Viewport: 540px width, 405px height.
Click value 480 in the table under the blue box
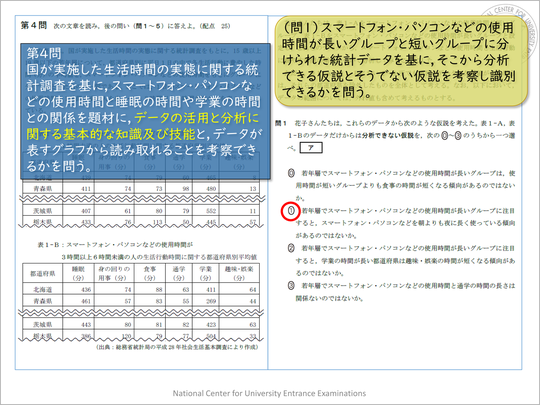pyautogui.click(x=211, y=189)
